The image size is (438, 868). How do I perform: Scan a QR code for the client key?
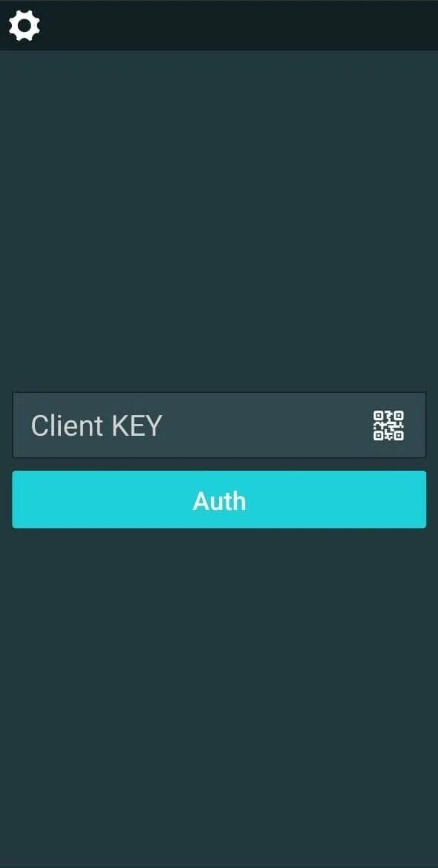pyautogui.click(x=388, y=425)
